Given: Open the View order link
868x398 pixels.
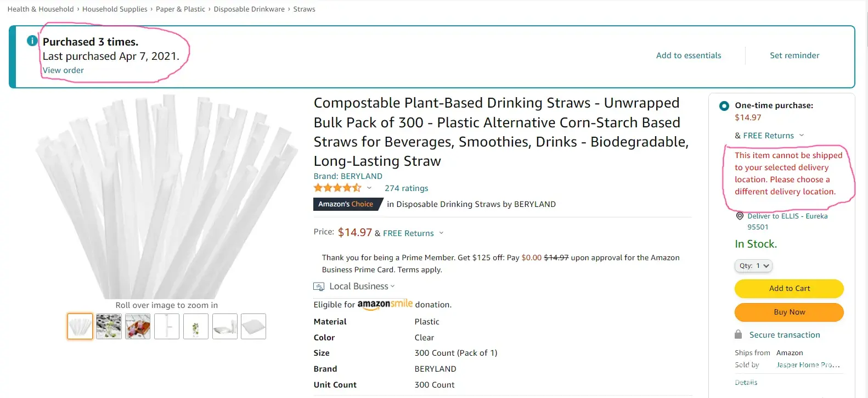Looking at the screenshot, I should pyautogui.click(x=64, y=70).
